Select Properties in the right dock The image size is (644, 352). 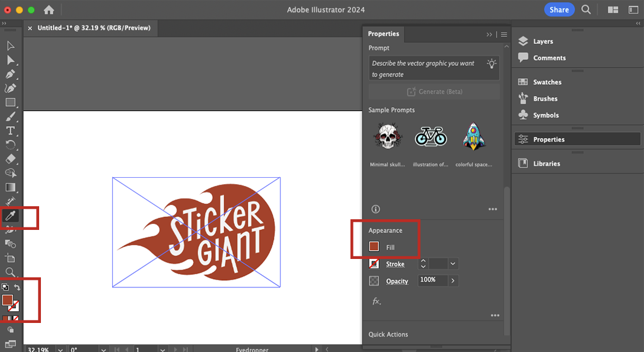pos(577,139)
